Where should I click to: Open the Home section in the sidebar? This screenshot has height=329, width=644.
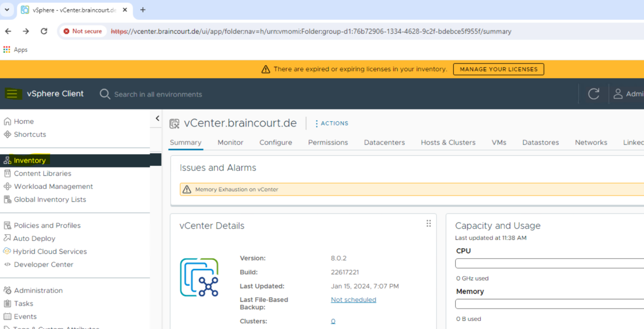tap(23, 121)
